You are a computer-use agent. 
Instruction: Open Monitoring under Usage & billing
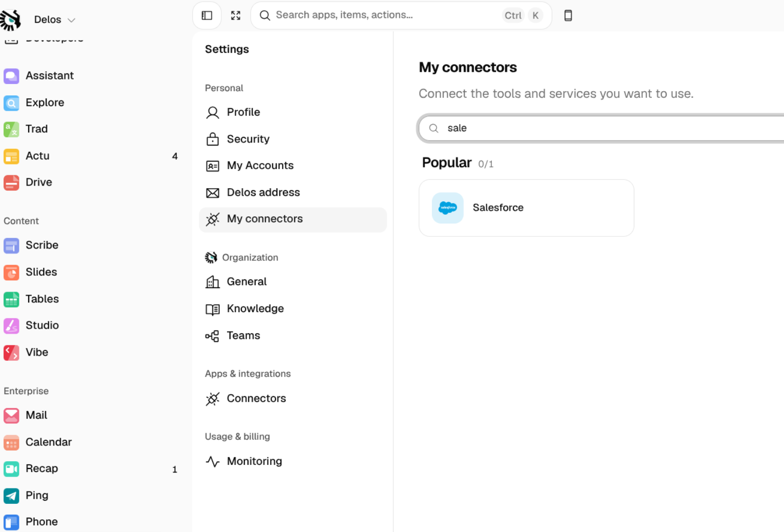293,461
